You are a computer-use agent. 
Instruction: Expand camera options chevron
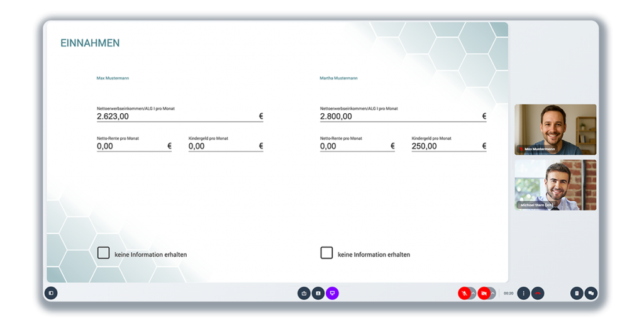[493, 293]
